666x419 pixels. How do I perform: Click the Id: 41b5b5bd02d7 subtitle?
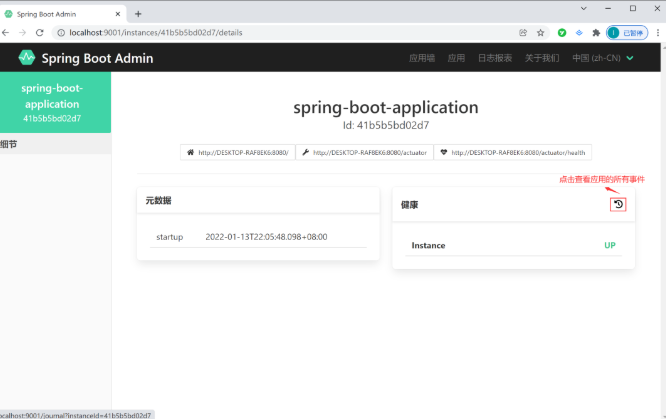coord(386,125)
